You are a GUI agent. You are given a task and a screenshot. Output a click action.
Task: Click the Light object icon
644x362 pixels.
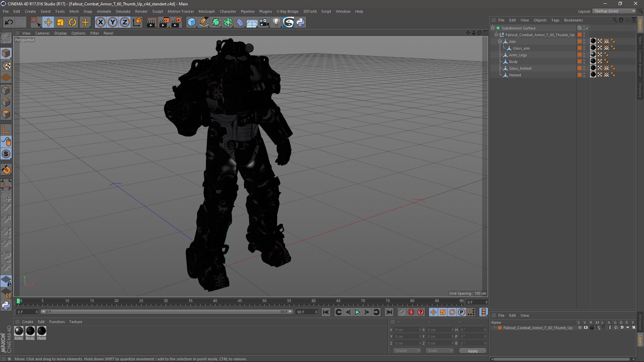276,22
